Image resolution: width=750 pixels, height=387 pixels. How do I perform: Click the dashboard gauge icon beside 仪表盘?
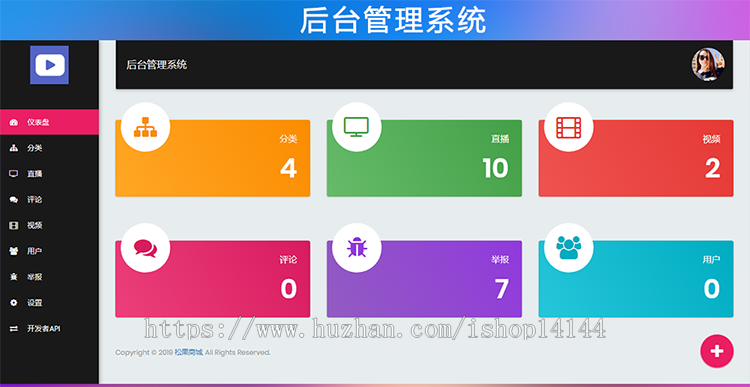[13, 122]
